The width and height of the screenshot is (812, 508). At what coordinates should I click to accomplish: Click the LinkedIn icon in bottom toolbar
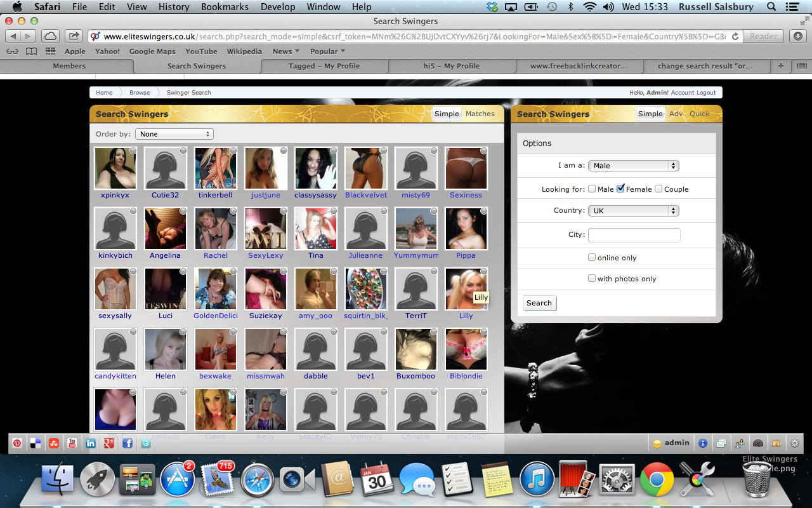91,443
